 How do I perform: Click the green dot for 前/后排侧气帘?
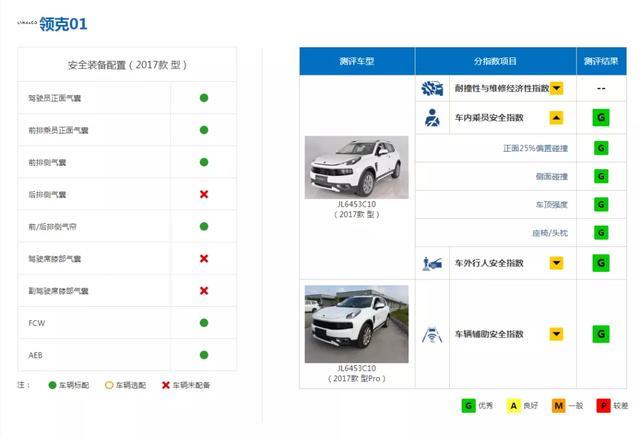click(x=204, y=226)
